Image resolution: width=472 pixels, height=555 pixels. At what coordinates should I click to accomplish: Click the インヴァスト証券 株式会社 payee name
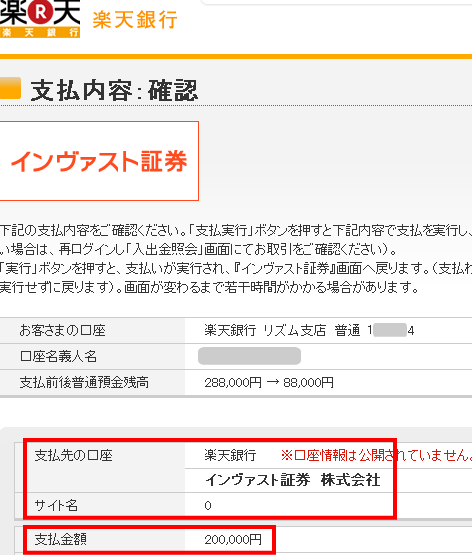pos(293,480)
